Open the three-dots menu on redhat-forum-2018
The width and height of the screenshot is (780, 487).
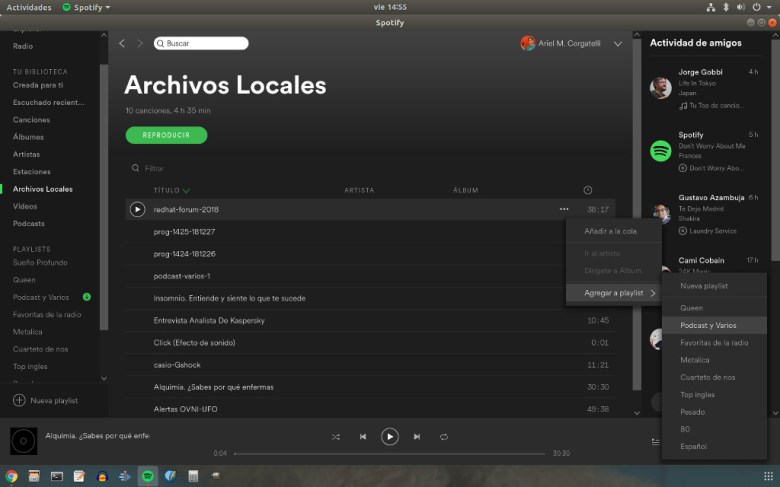(x=564, y=209)
